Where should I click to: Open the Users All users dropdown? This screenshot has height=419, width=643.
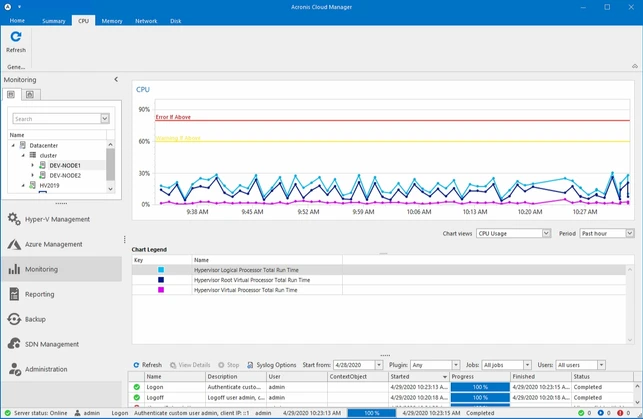coord(601,365)
